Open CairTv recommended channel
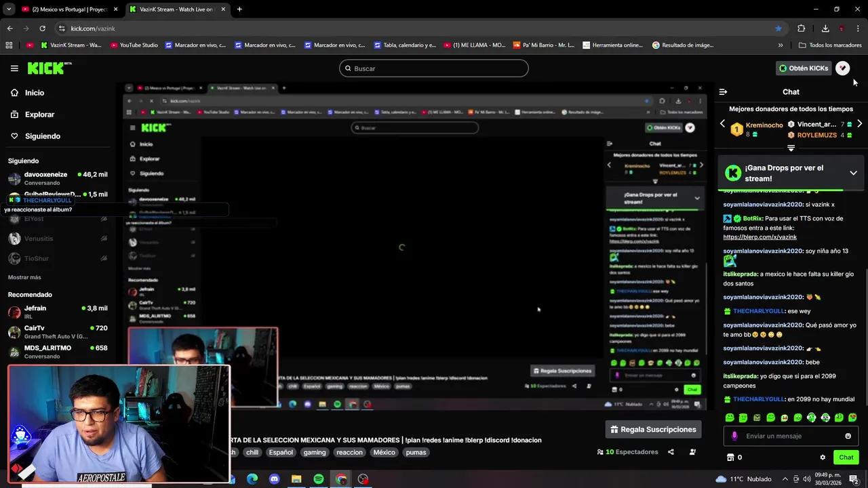This screenshot has width=868, height=488. coord(58,331)
